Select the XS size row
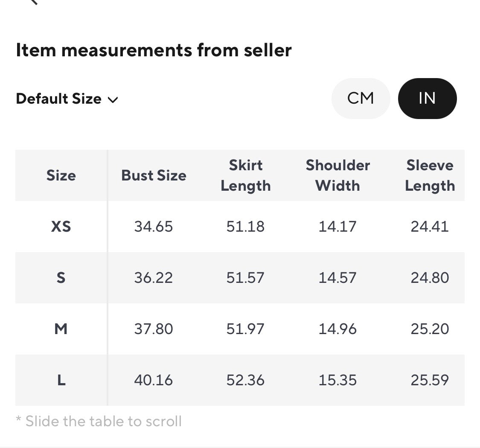Viewport: 480px width, 448px height. (x=240, y=227)
